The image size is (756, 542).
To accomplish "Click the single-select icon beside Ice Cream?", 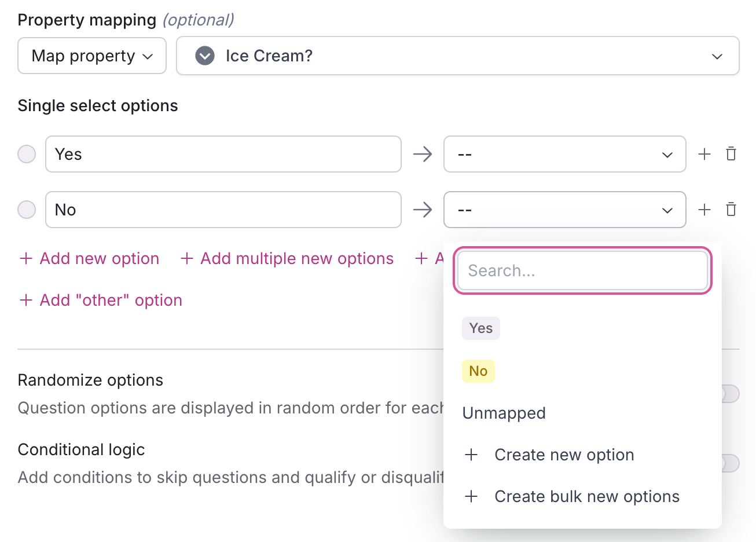I will [205, 56].
